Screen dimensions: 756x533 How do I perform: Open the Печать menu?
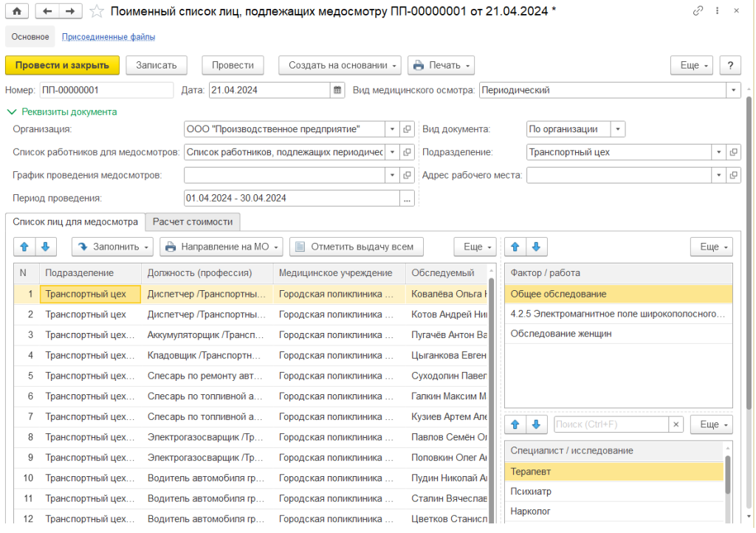tap(441, 65)
